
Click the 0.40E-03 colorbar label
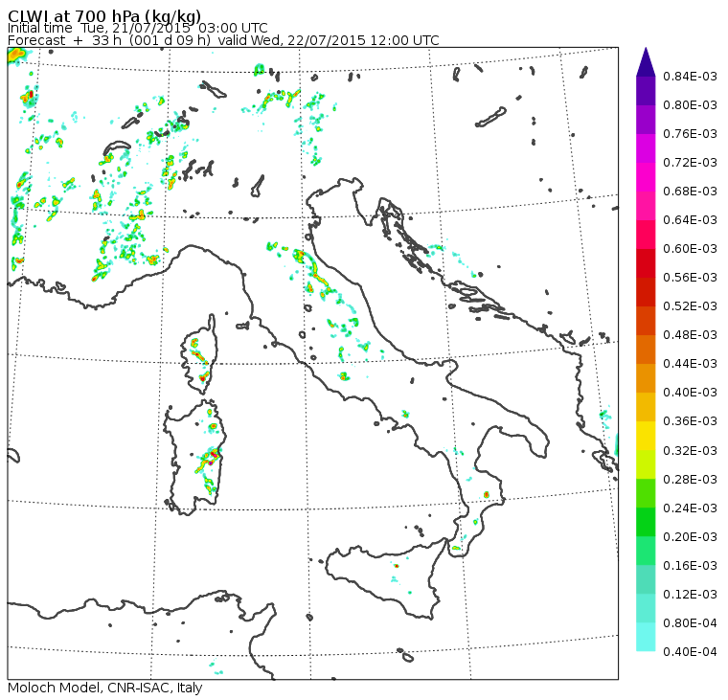point(690,393)
